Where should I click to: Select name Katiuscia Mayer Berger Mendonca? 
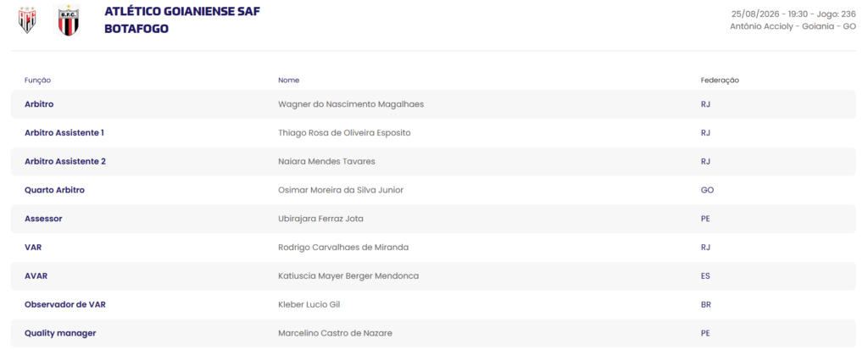point(348,275)
